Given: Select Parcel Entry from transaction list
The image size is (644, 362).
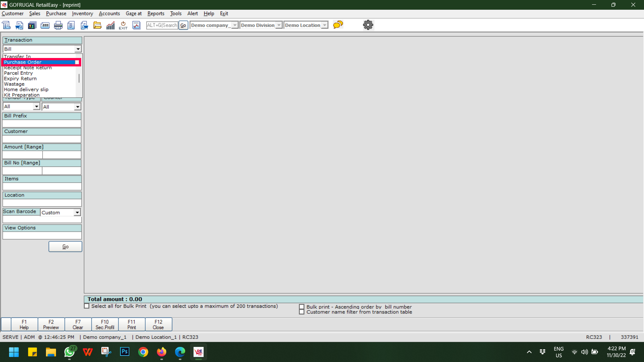Looking at the screenshot, I should pos(18,73).
